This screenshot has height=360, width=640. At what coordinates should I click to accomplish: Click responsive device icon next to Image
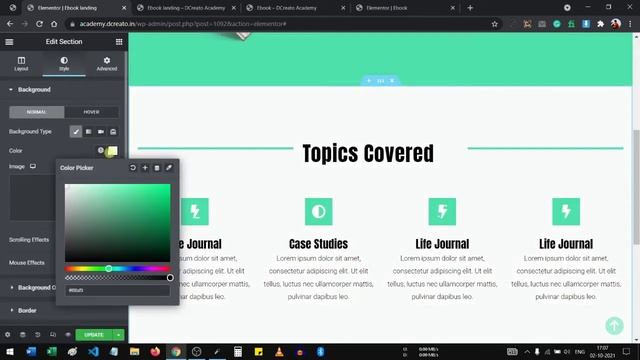click(x=33, y=166)
